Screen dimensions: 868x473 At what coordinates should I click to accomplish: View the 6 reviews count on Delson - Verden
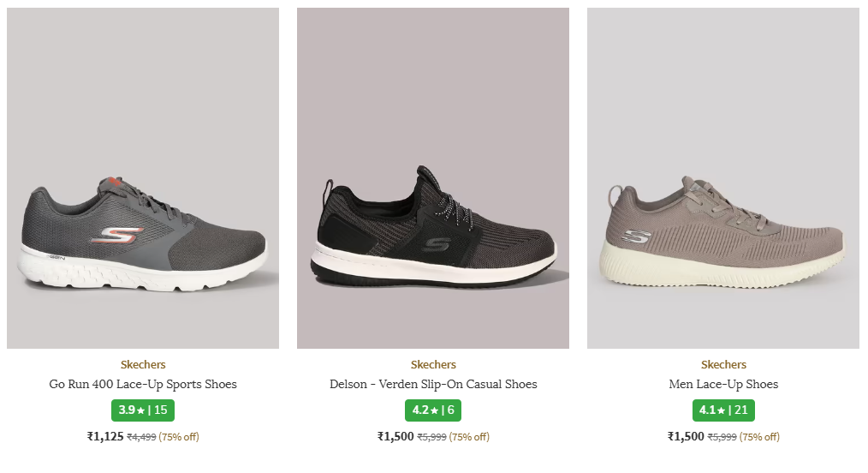(450, 410)
